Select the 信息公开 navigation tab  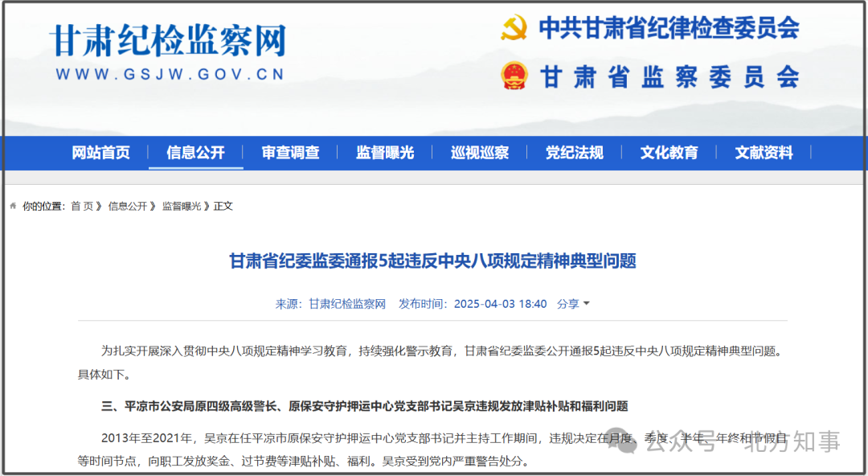[195, 153]
